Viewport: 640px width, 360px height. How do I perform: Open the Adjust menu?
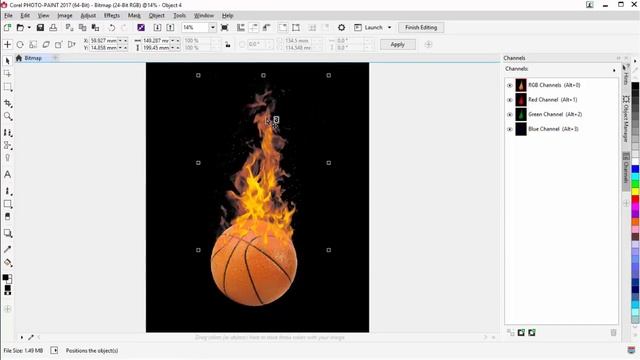(x=88, y=16)
